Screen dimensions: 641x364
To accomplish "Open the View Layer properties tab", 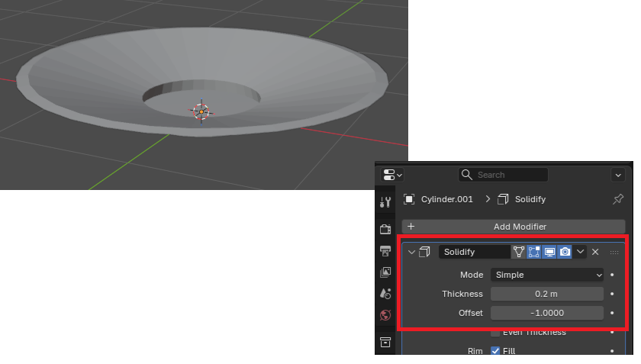I will 385,272.
